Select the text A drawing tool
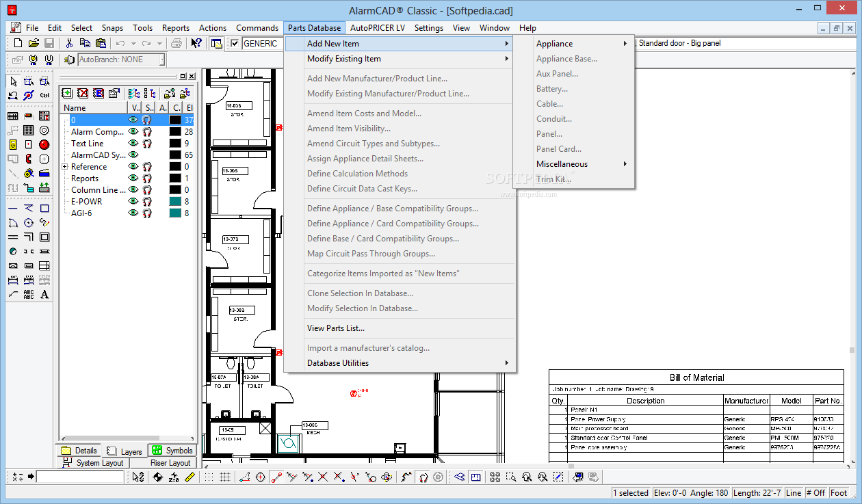This screenshot has width=862, height=504. [44, 294]
